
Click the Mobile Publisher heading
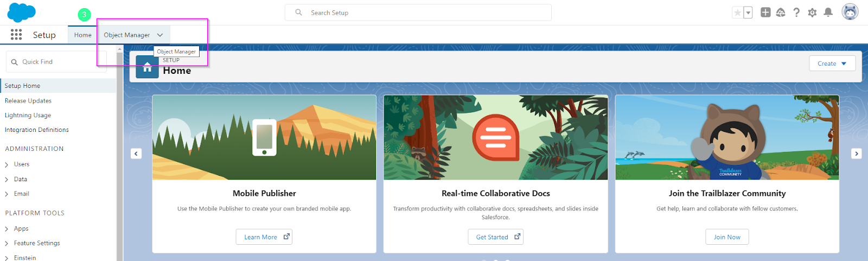click(264, 193)
